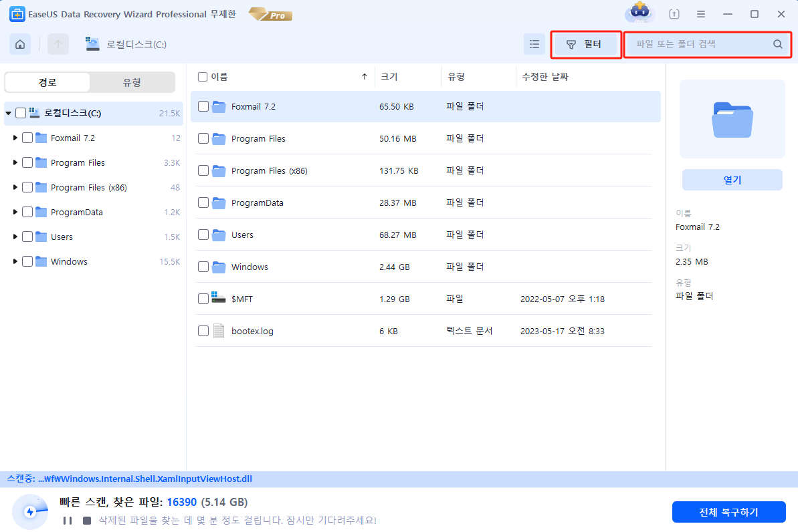Sort by the 크기 (size) column header
This screenshot has width=798, height=532.
pyautogui.click(x=389, y=77)
